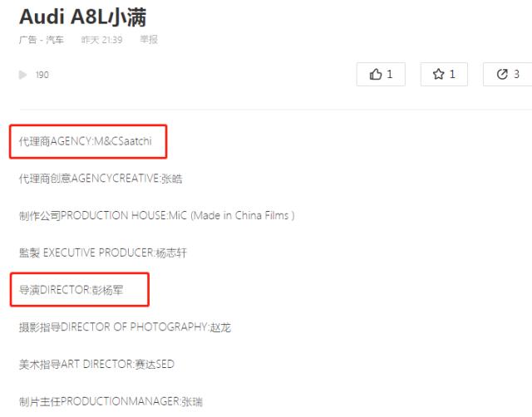Click the star favorite icon

[438, 74]
